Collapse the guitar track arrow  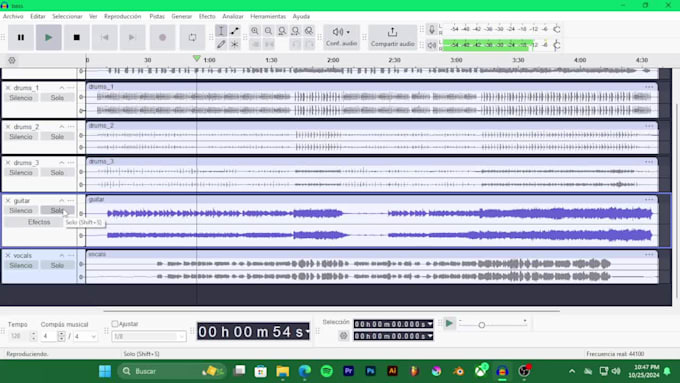[x=62, y=200]
